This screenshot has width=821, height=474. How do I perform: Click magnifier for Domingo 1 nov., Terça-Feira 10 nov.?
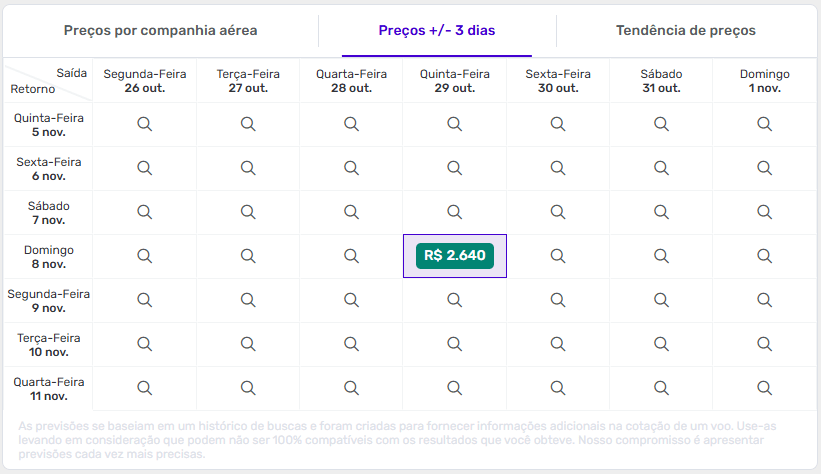point(764,344)
